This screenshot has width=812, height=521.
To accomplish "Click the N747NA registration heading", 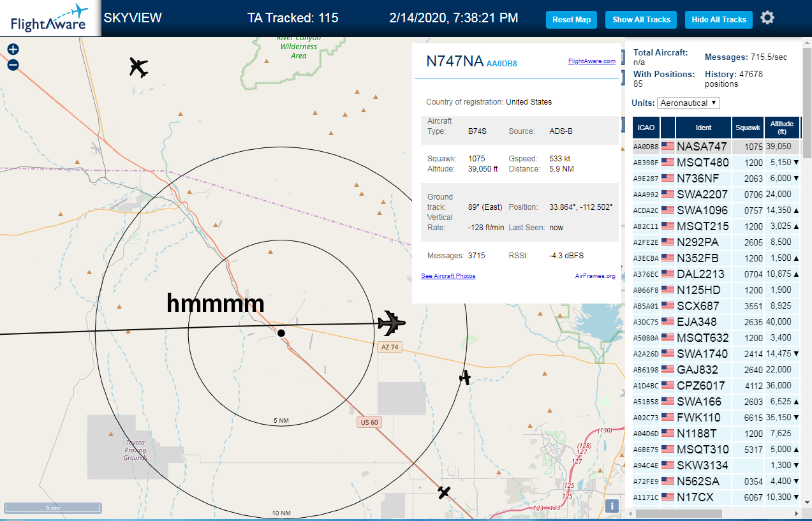I will [x=455, y=61].
